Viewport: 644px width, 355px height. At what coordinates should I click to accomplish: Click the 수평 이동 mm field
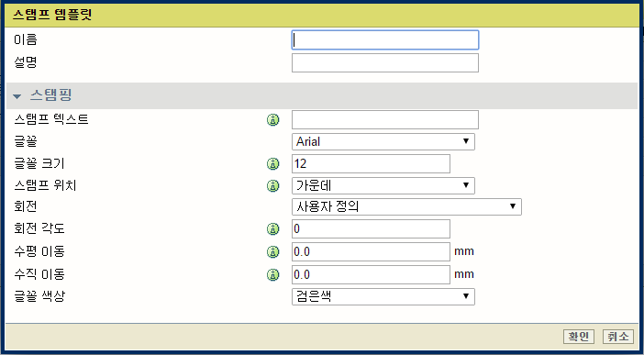pos(371,252)
